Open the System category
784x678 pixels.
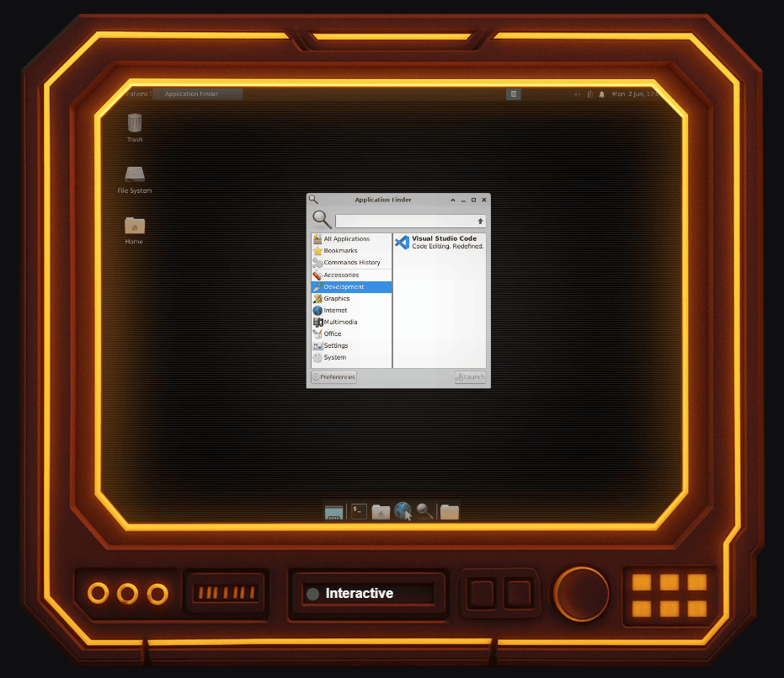click(351, 357)
